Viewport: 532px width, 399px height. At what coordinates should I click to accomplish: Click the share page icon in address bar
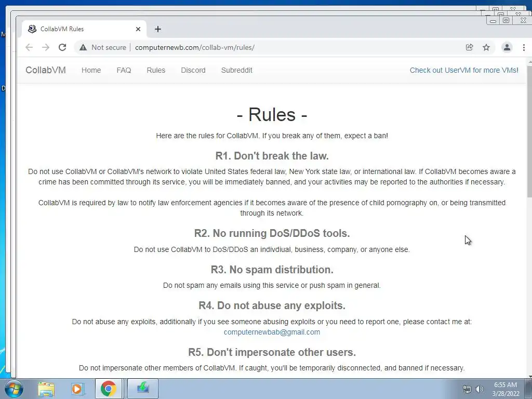pyautogui.click(x=470, y=47)
